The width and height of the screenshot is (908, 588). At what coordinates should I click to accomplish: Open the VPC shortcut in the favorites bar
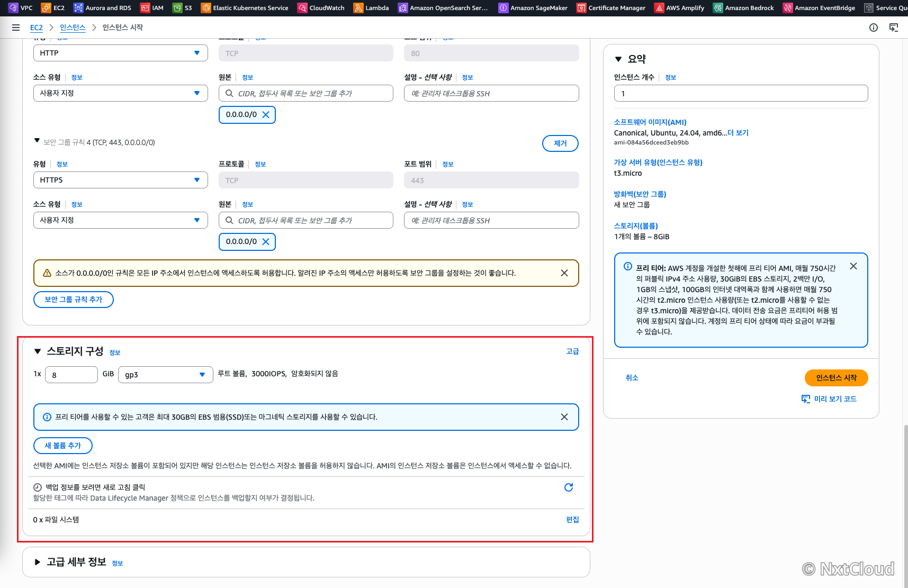tap(21, 8)
